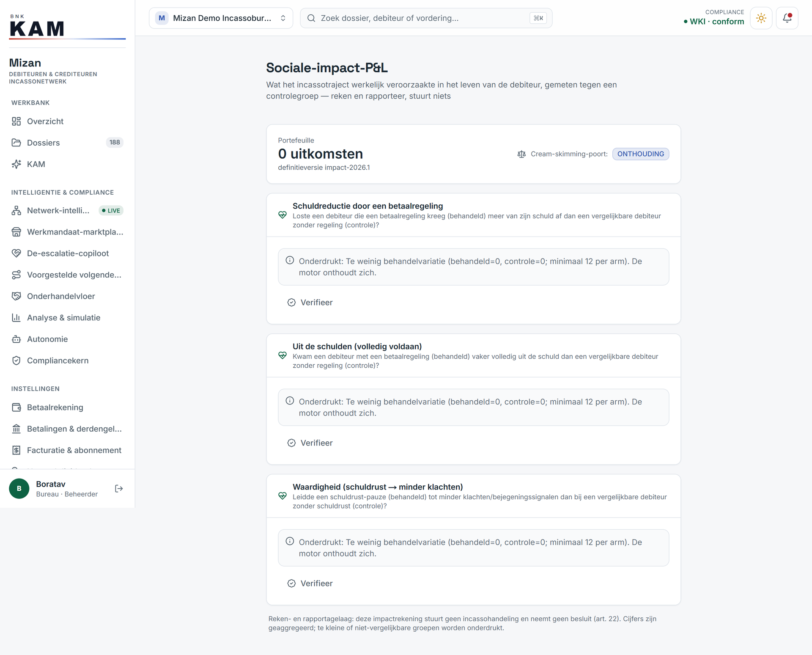Click the ONTHOUDING status badge
812x655 pixels.
coord(641,154)
